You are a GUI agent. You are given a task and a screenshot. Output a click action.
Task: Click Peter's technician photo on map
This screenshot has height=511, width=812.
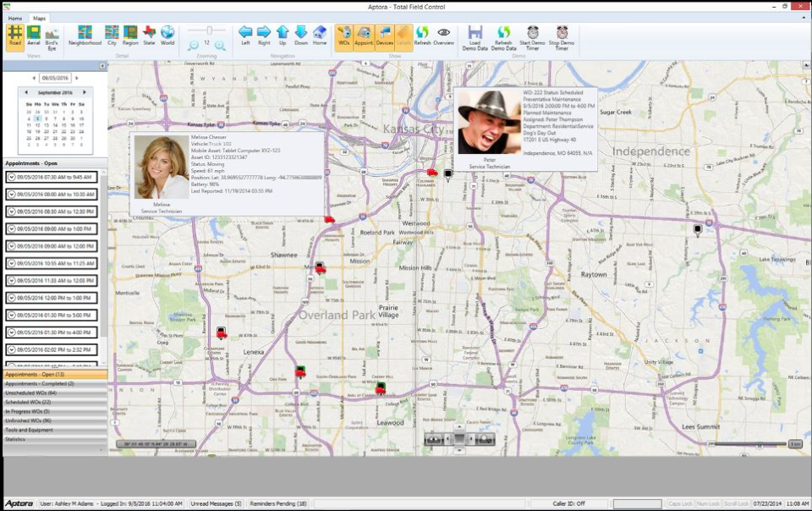(489, 122)
